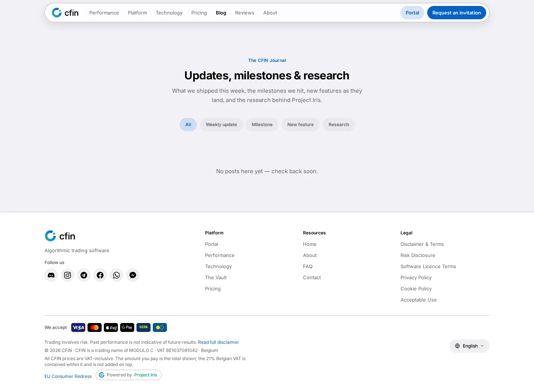The image size is (534, 392).
Task: Open About in top navigation
Action: coord(270,13)
